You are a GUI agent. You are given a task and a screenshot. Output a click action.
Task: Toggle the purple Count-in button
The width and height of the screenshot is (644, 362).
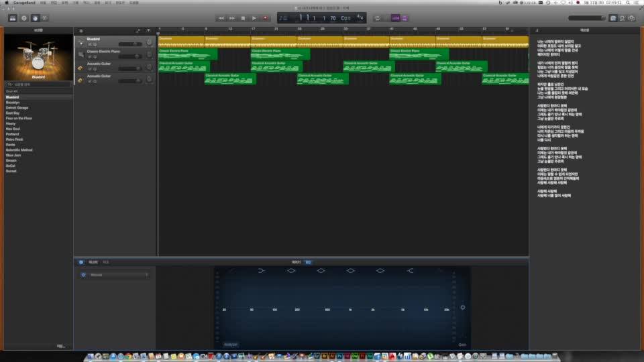(x=395, y=18)
